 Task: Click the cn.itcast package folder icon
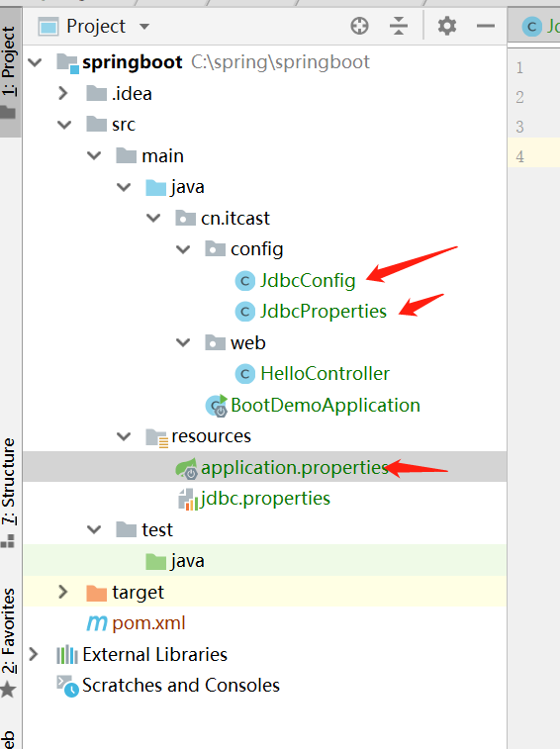(185, 218)
